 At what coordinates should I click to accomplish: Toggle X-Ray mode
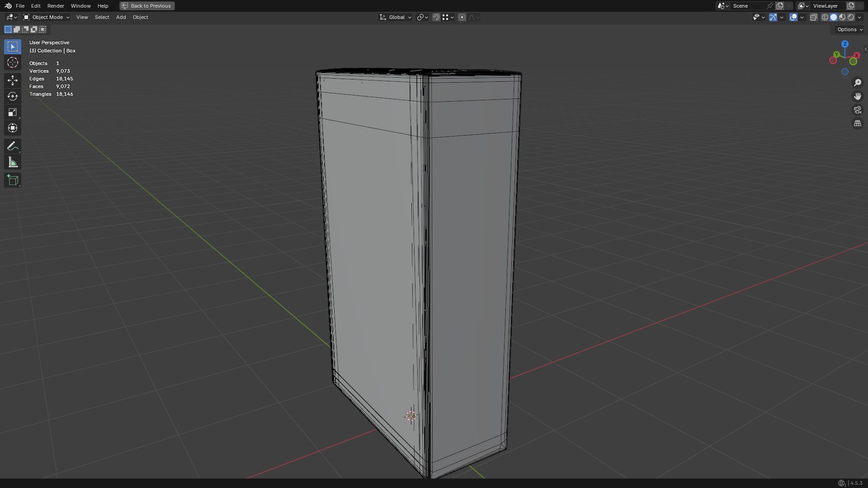point(813,17)
